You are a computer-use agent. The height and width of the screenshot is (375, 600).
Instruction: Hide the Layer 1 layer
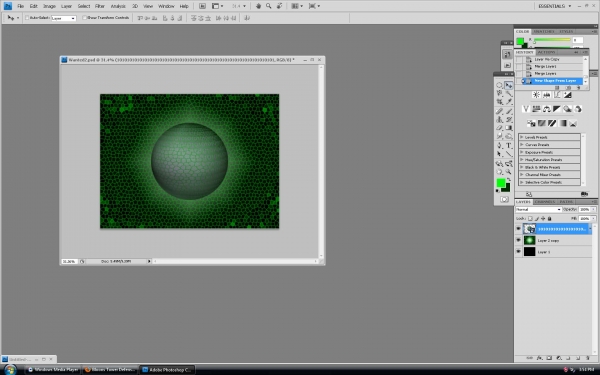(x=518, y=252)
